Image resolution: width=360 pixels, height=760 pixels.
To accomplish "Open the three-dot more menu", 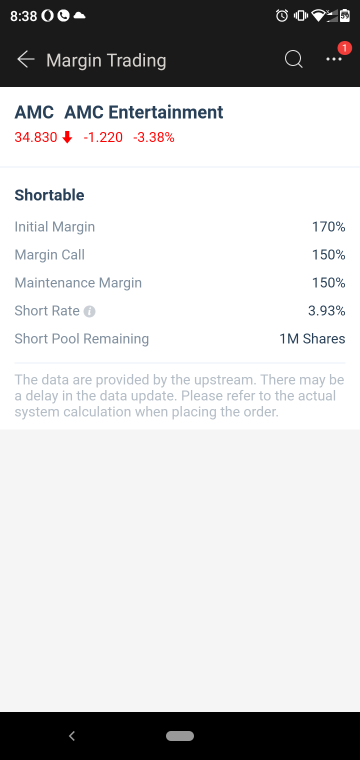I will [x=333, y=59].
